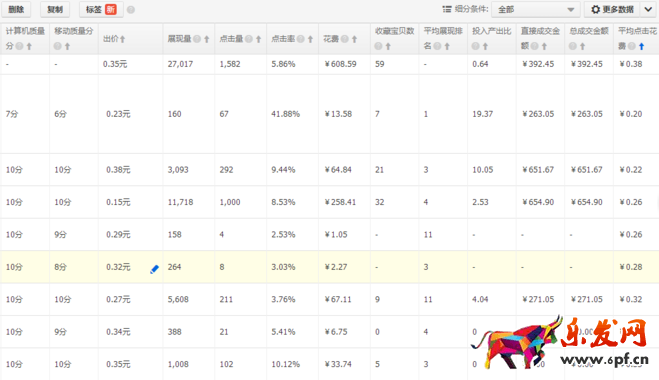Sort 花费 column with arrow icon

(354, 39)
